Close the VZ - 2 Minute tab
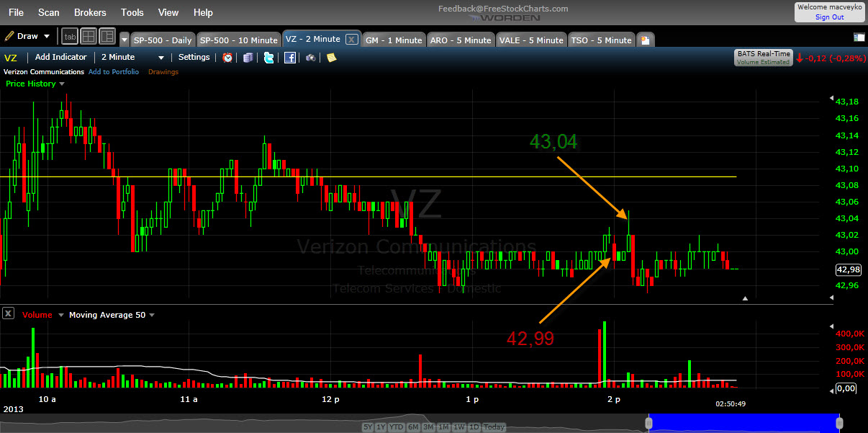 click(351, 40)
